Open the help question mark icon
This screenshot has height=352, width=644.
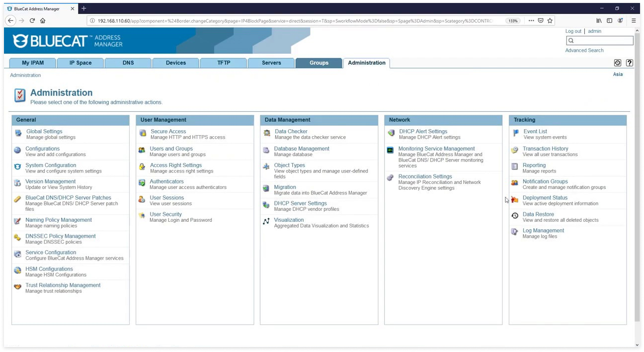click(630, 63)
